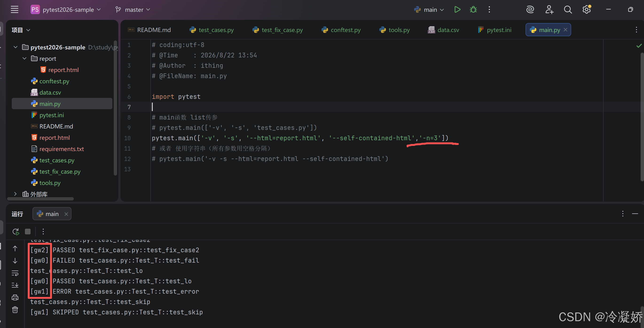Collapse the report folder
The image size is (644, 328).
(x=24, y=58)
